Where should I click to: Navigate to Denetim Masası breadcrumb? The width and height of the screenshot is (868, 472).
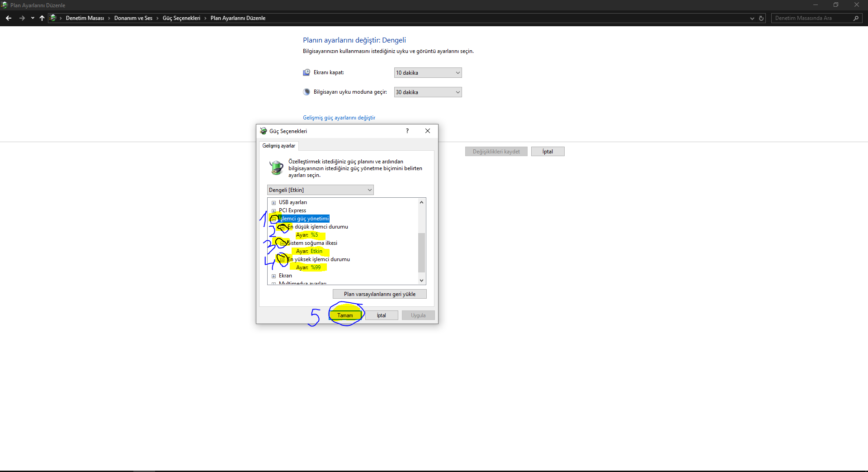[85, 18]
